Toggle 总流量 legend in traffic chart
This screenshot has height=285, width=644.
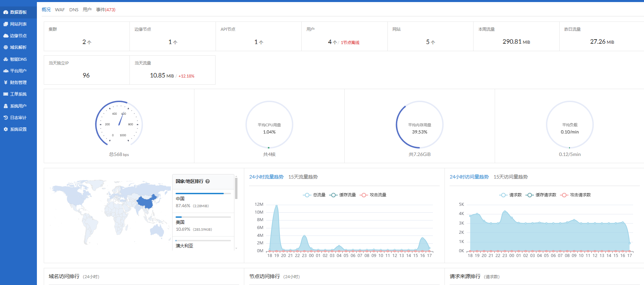314,195
